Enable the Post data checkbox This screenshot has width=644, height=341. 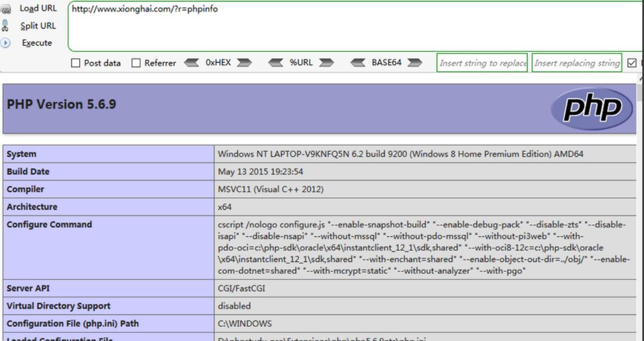pyautogui.click(x=76, y=63)
